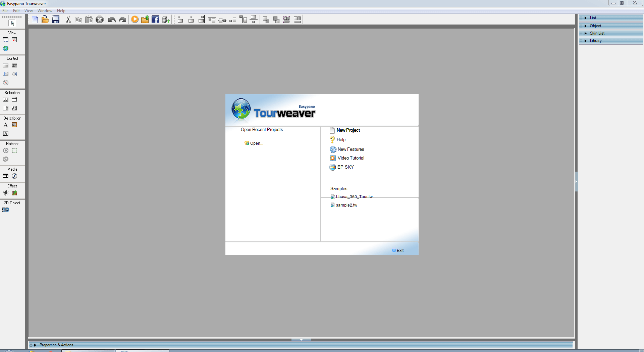Open the Help menu

61,11
